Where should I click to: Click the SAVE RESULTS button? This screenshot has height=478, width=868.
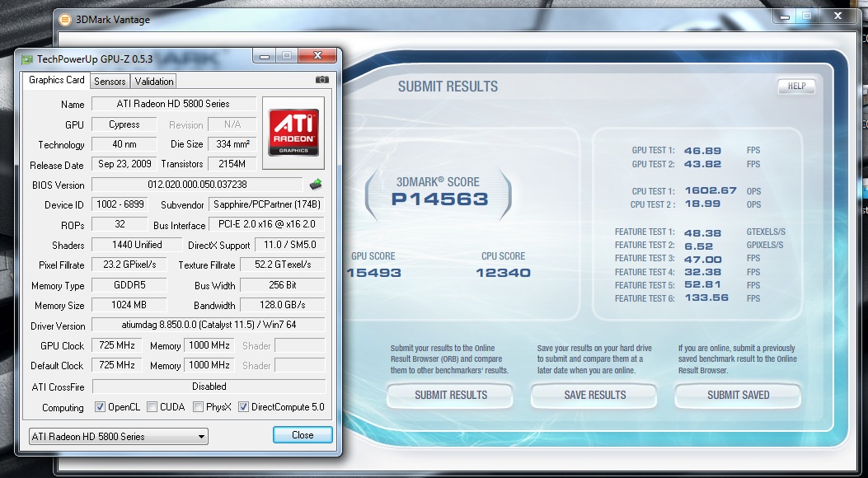(x=594, y=395)
